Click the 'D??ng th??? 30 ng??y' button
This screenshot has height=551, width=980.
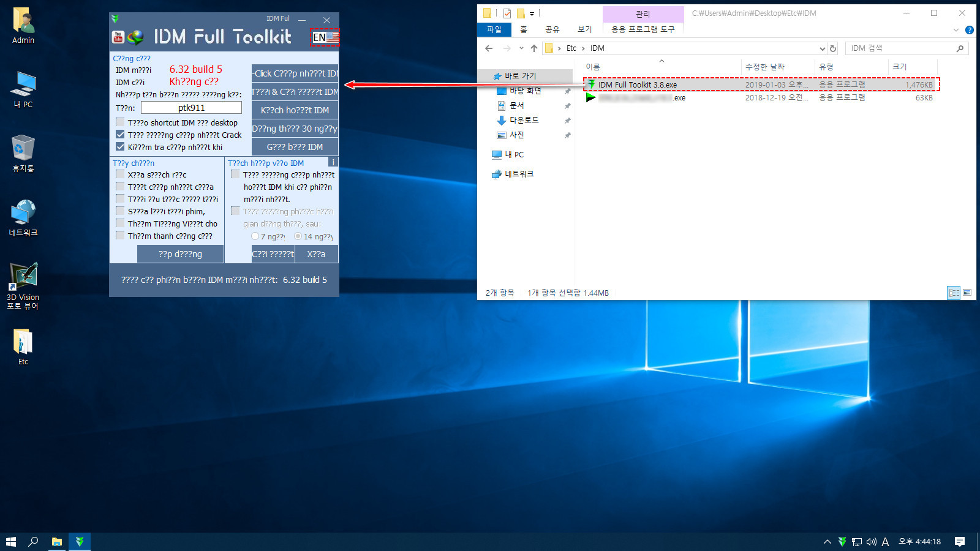tap(295, 129)
